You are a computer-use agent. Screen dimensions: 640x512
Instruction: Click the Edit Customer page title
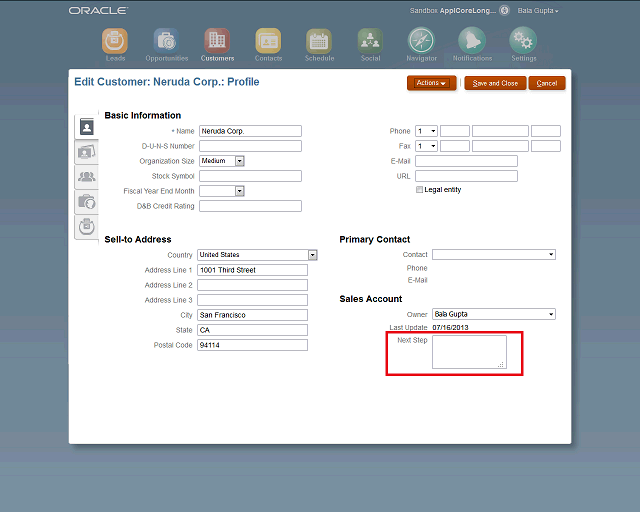tap(167, 82)
